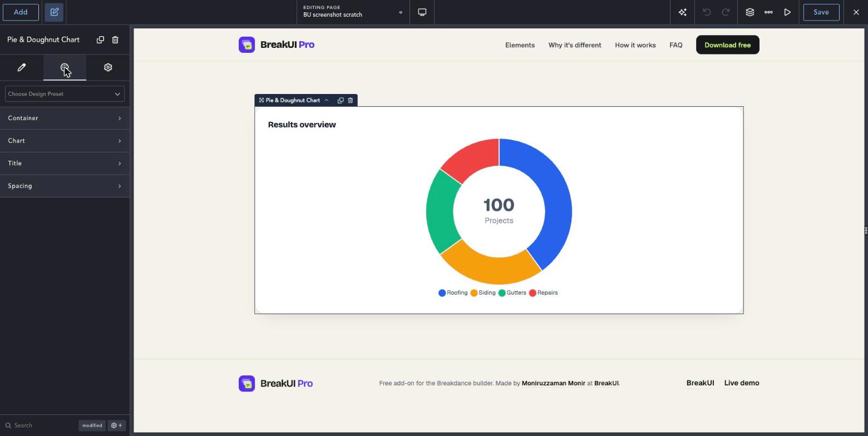Viewport: 868px width, 436px height.
Task: Click the AI sparkle icon in toolbar
Action: pos(683,12)
